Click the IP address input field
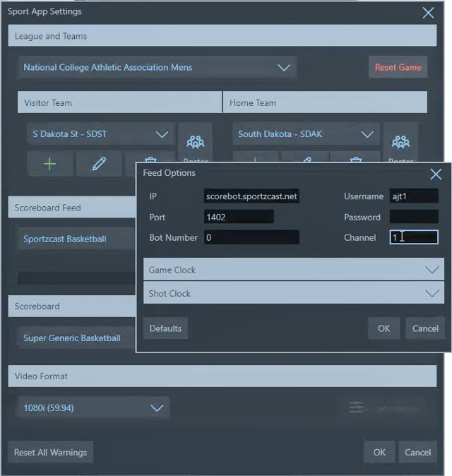Image resolution: width=452 pixels, height=476 pixels. (251, 196)
